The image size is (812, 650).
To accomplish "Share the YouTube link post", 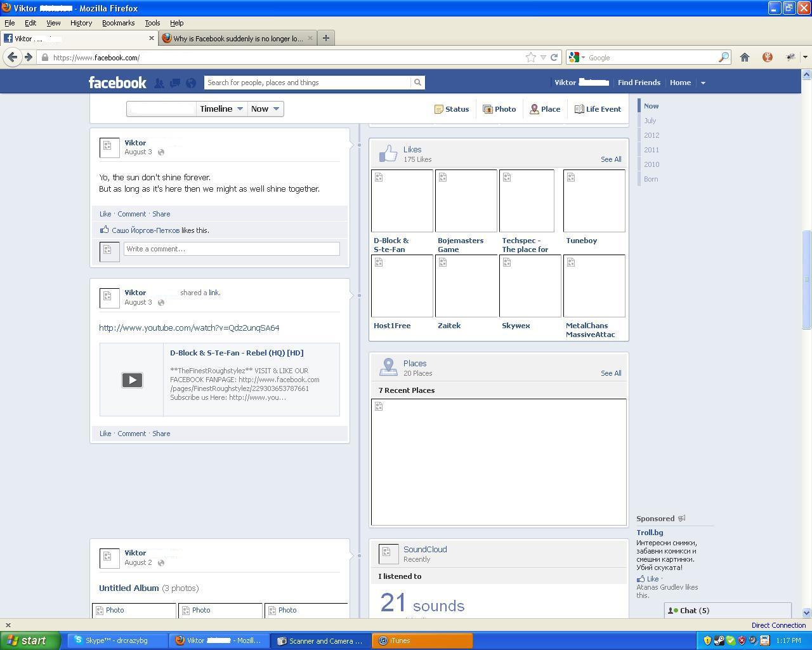I will click(x=161, y=434).
